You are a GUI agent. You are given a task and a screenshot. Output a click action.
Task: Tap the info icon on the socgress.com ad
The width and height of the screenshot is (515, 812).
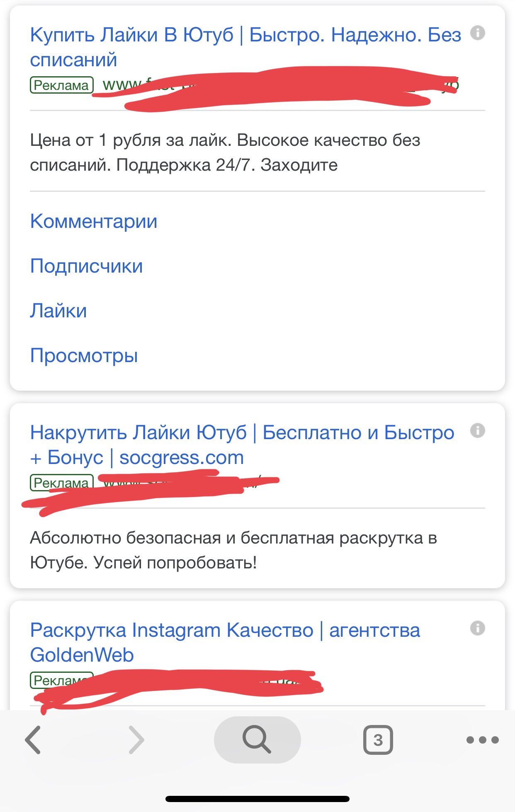point(478,430)
